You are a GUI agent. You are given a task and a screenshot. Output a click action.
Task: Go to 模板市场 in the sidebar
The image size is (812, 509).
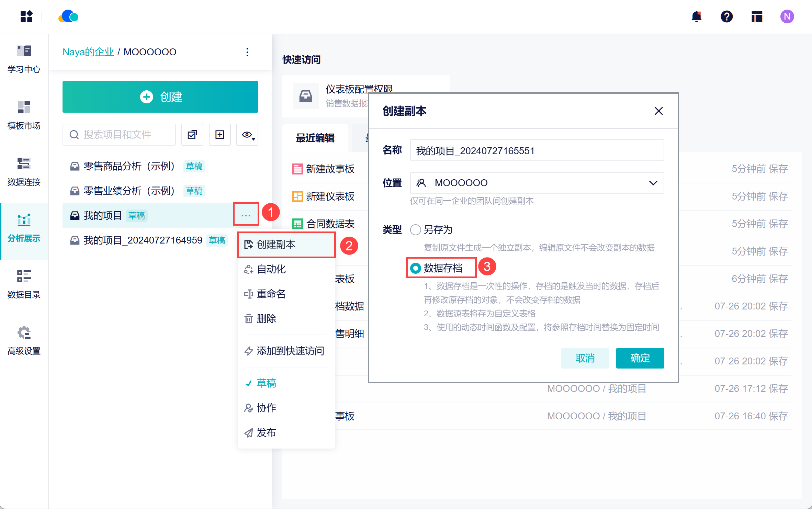[24, 115]
